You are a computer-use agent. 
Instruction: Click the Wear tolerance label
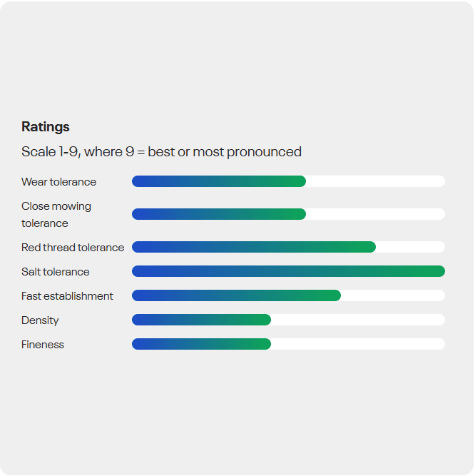(58, 182)
